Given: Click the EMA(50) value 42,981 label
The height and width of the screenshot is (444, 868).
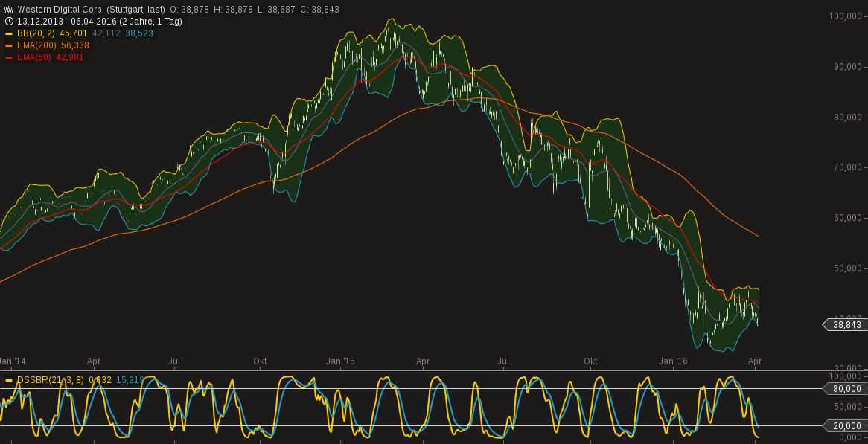Looking at the screenshot, I should [71, 56].
